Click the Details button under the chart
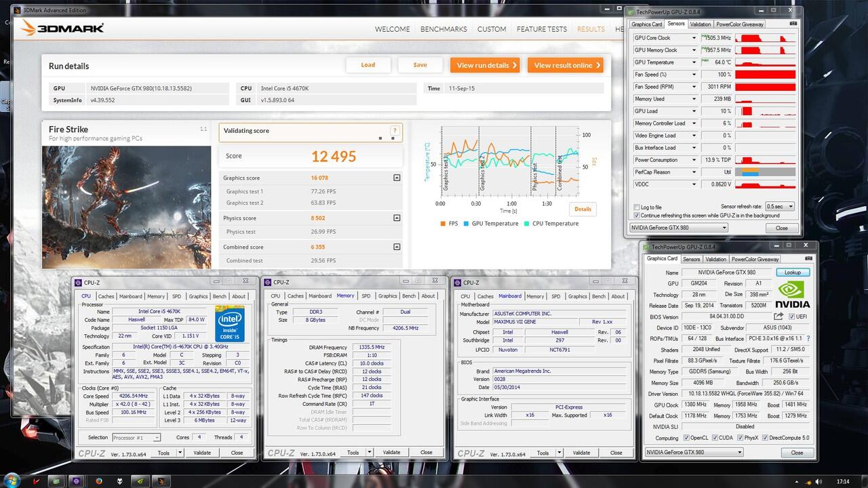 point(583,209)
